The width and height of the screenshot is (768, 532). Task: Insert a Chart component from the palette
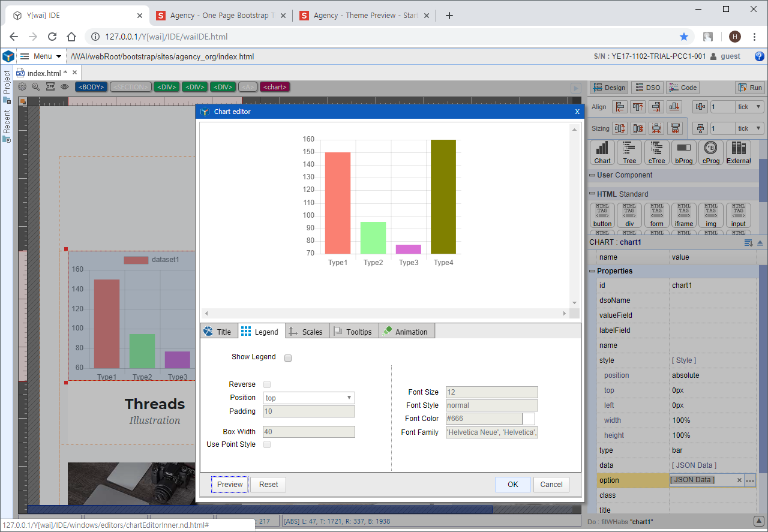point(602,152)
